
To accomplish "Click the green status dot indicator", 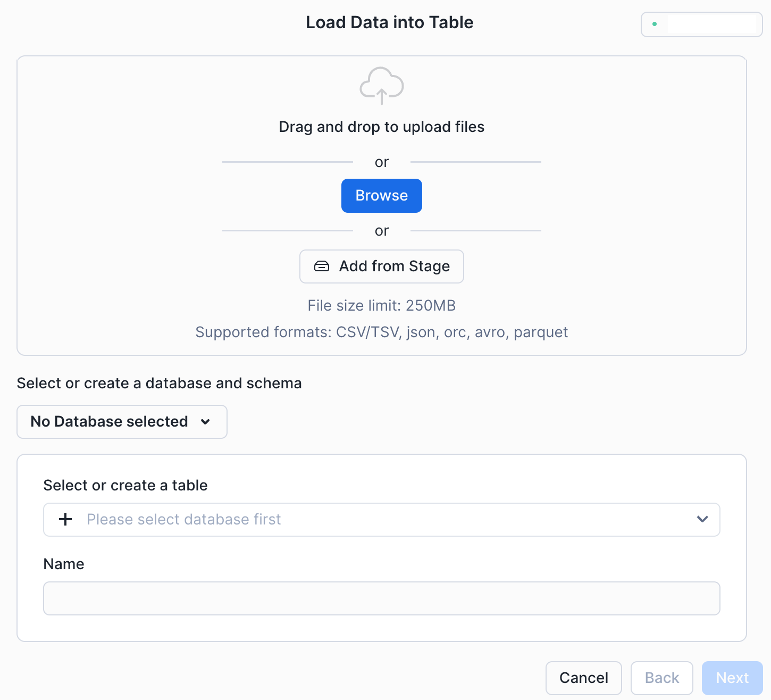I will (x=655, y=24).
